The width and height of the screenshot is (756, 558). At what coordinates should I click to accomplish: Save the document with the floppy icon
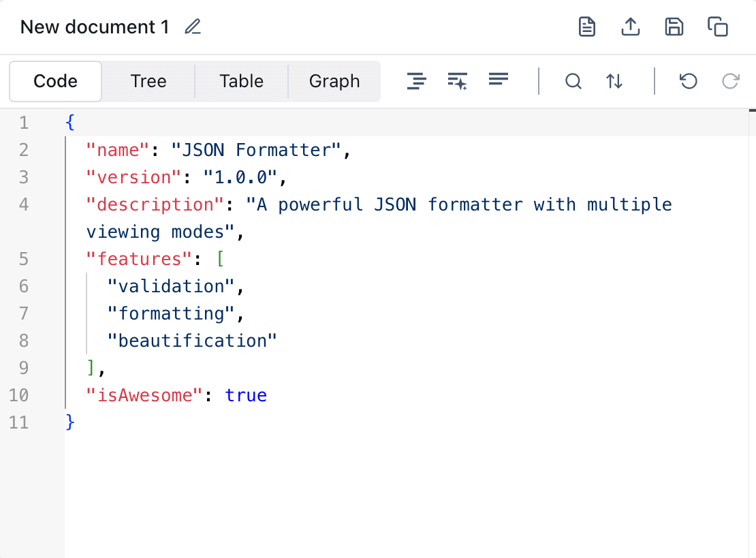coord(674,27)
